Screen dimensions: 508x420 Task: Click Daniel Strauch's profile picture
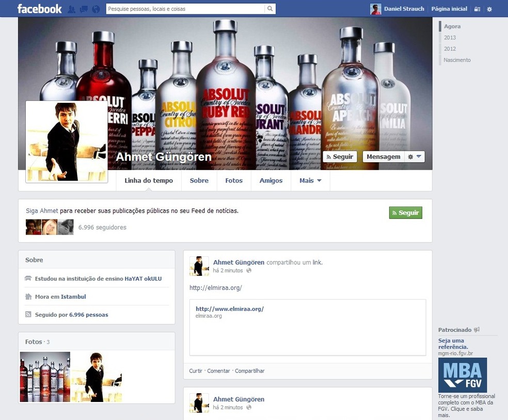point(375,9)
